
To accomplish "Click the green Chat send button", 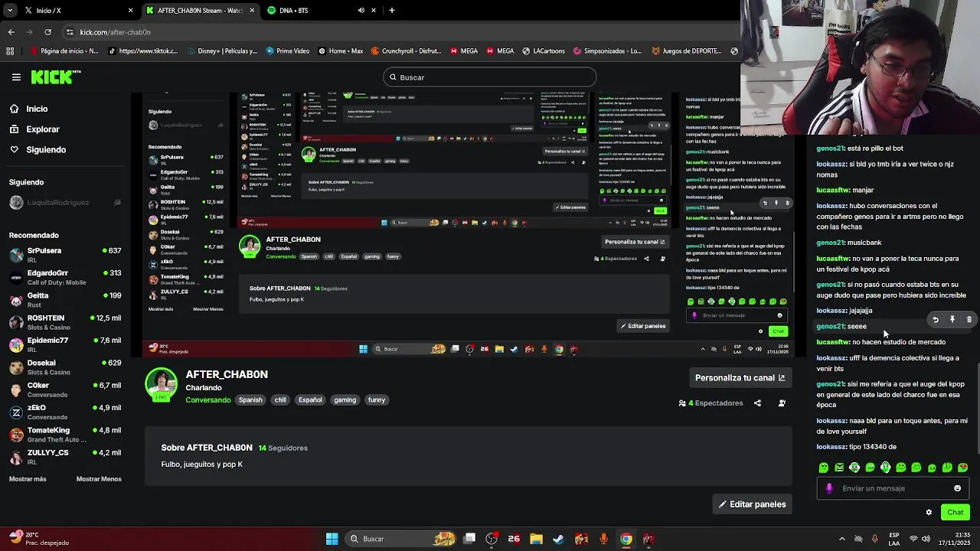I will pos(955,512).
